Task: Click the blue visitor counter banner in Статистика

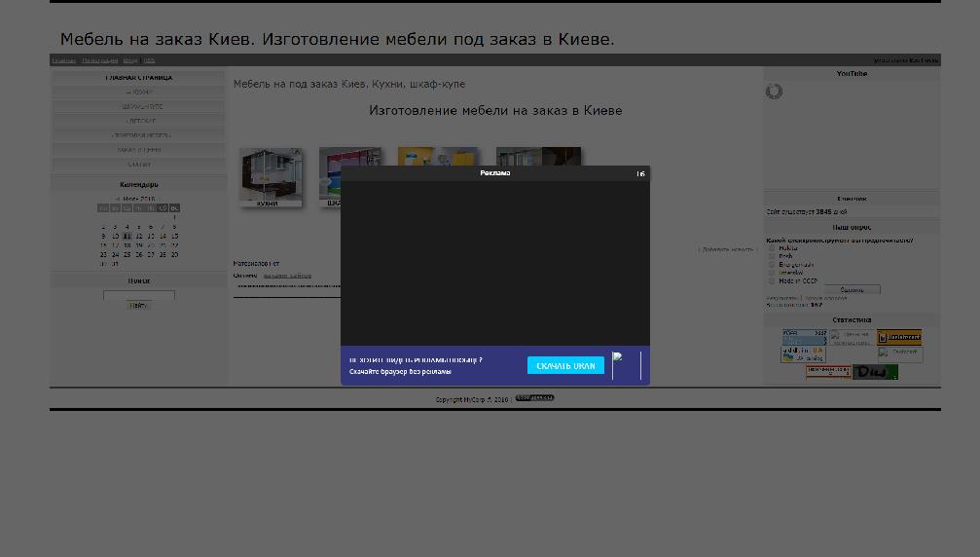Action: (x=805, y=338)
